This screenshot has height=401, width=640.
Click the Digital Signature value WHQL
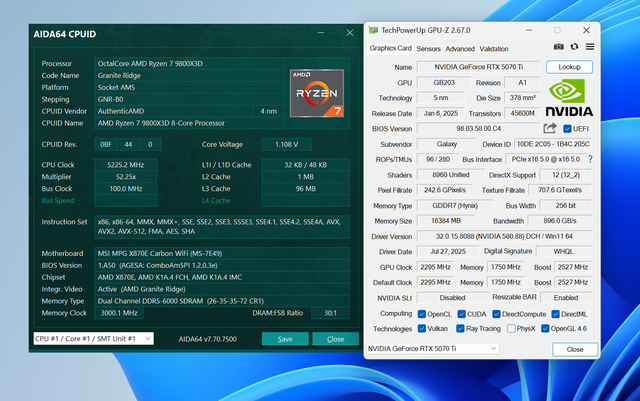tap(564, 252)
